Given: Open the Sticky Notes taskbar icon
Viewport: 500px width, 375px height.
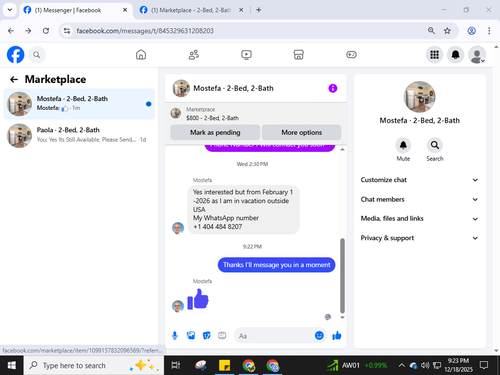Looking at the screenshot, I should click(x=224, y=365).
